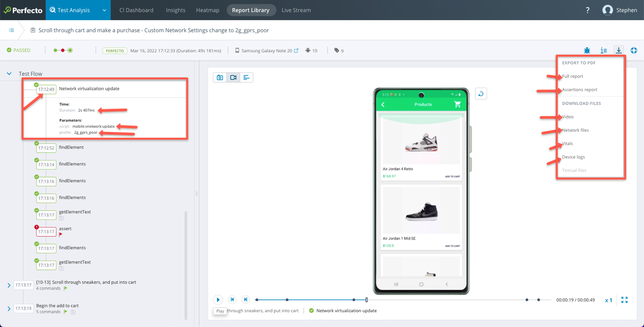Click ADD TO CART for Air Jordan 4 Retro
644x327 pixels.
(452, 177)
